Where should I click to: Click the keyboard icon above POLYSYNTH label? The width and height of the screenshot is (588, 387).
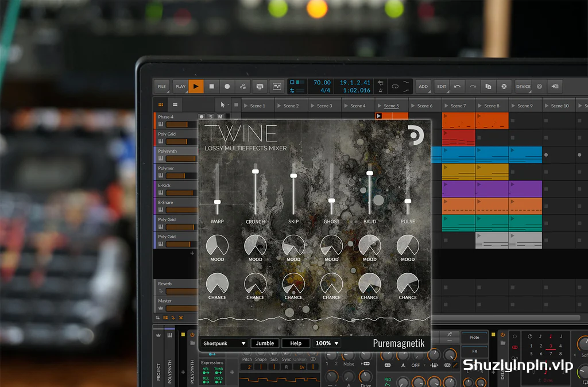169,335
